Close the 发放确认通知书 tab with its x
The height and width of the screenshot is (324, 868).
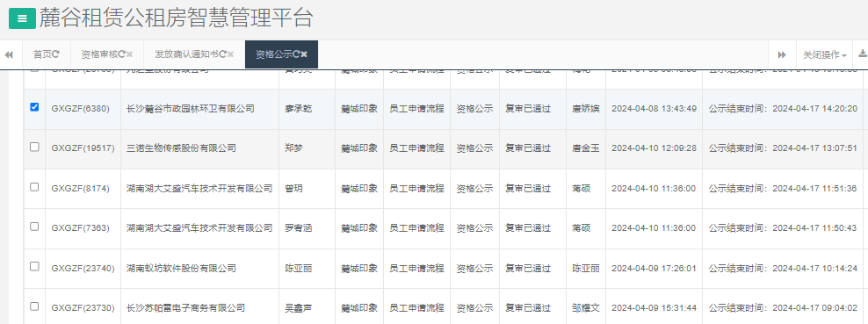coord(230,54)
